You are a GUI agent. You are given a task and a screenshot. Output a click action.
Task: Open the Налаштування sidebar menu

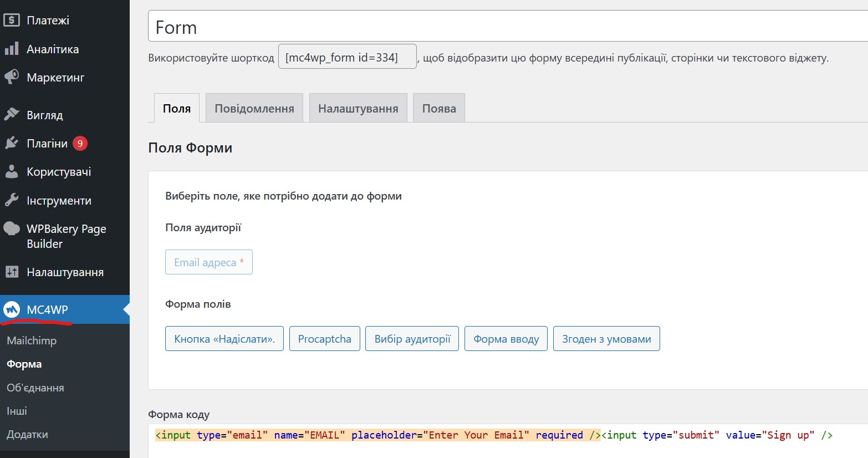pyautogui.click(x=65, y=272)
